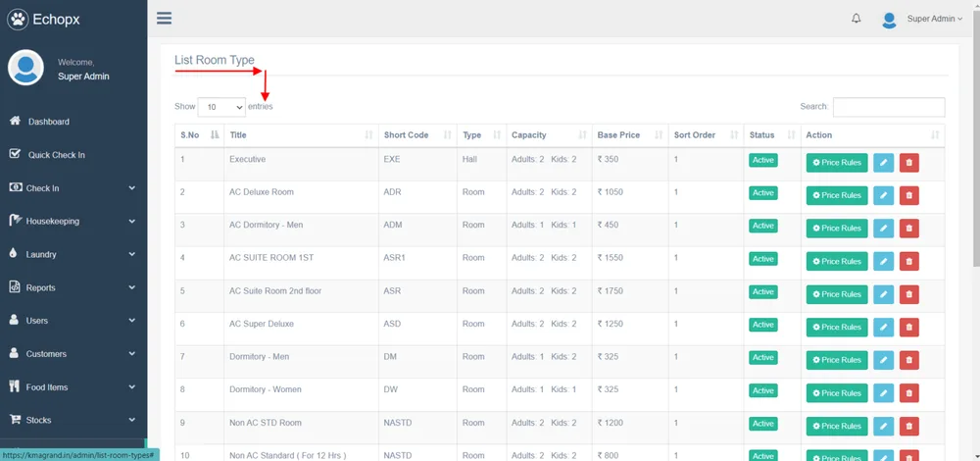Sort table by Sort Order column
The image size is (980, 461).
[x=707, y=135]
